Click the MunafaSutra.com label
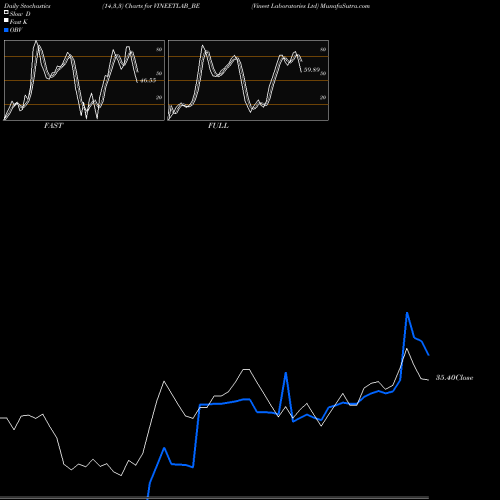 point(345,6)
